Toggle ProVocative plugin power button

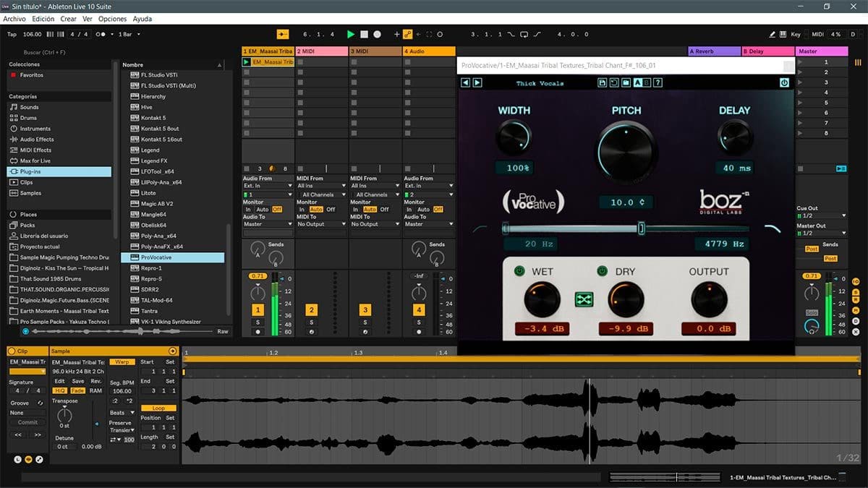tap(784, 83)
